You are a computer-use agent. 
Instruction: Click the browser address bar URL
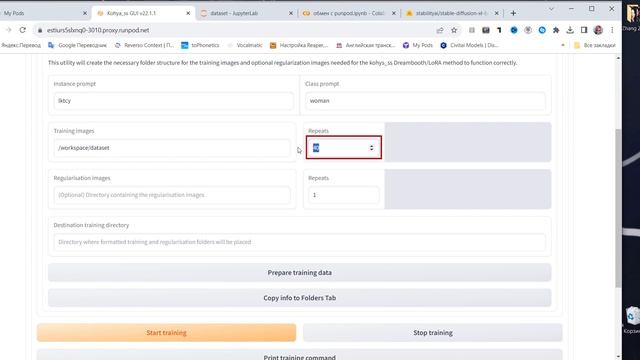coord(98,30)
